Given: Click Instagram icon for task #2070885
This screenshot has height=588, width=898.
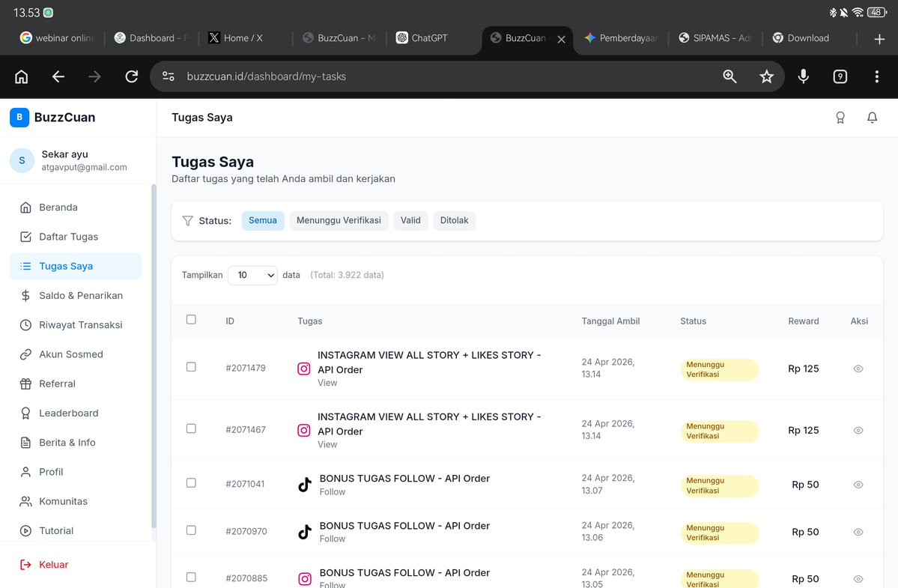Looking at the screenshot, I should [305, 579].
